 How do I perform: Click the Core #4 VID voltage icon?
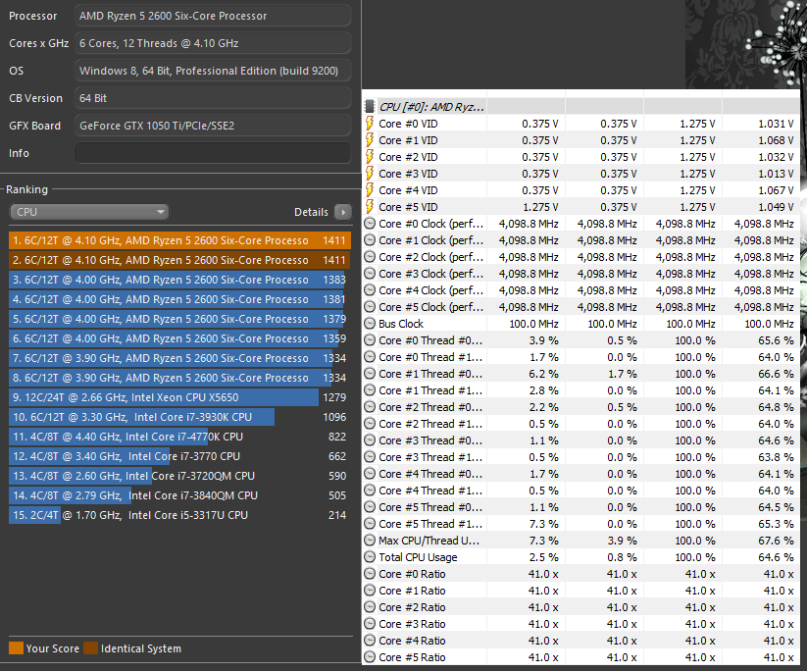tap(370, 190)
